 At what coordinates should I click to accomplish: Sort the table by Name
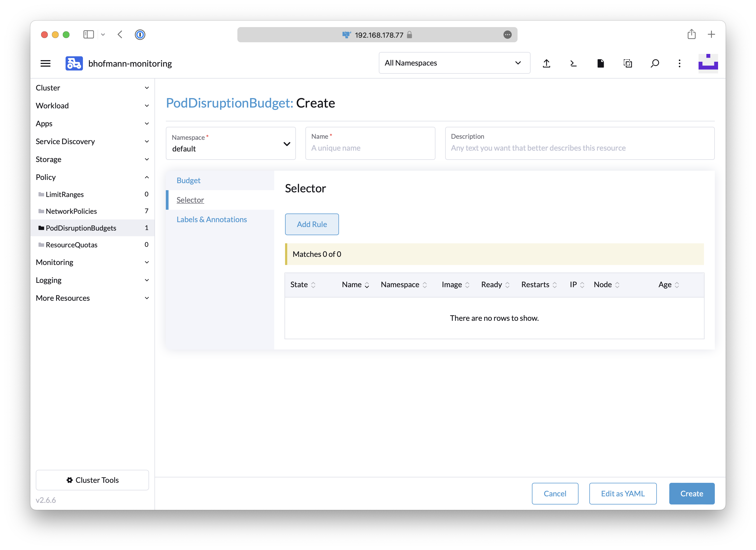355,285
